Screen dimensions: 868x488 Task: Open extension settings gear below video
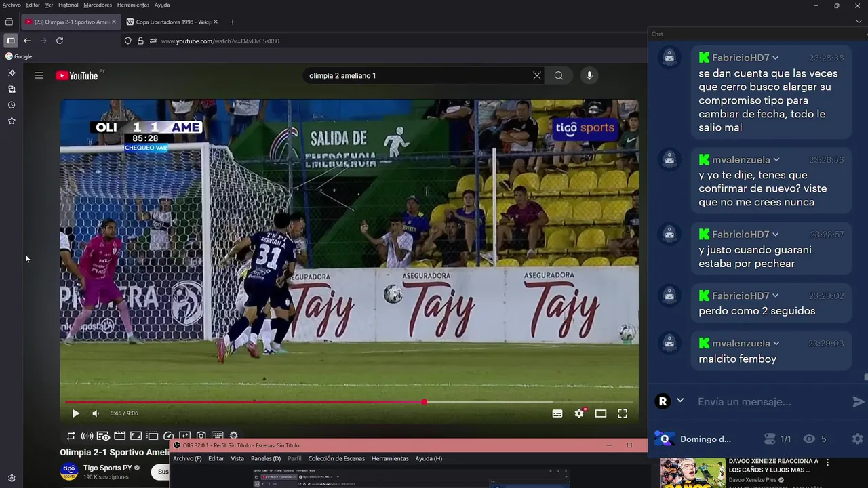click(234, 436)
